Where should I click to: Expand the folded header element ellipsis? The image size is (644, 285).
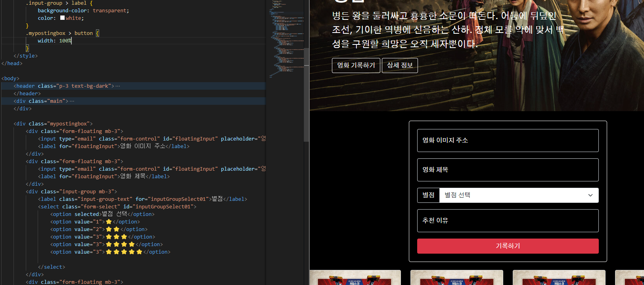(118, 86)
